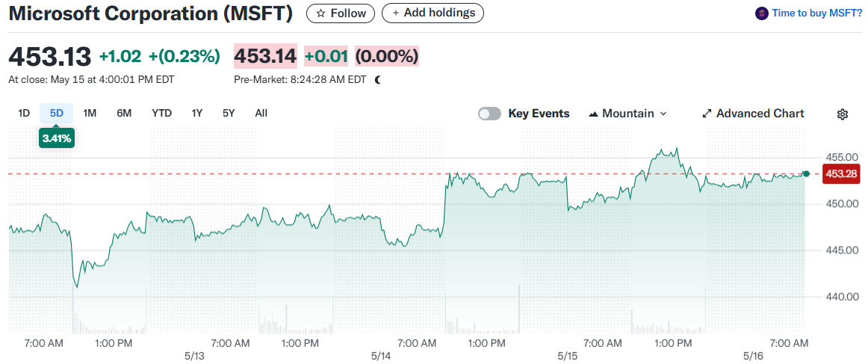Select the 1D time range tab
This screenshot has height=364, width=868.
pyautogui.click(x=24, y=114)
